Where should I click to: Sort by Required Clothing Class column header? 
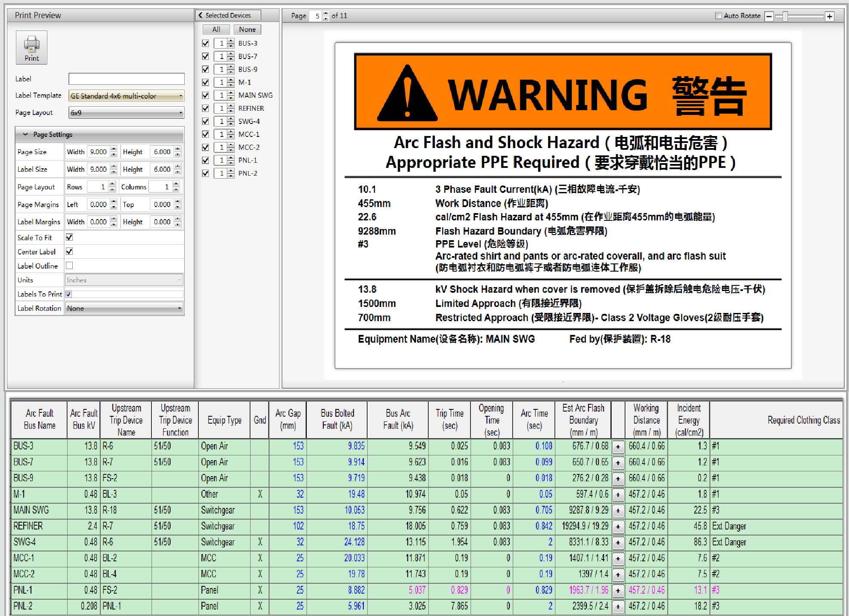click(776, 420)
